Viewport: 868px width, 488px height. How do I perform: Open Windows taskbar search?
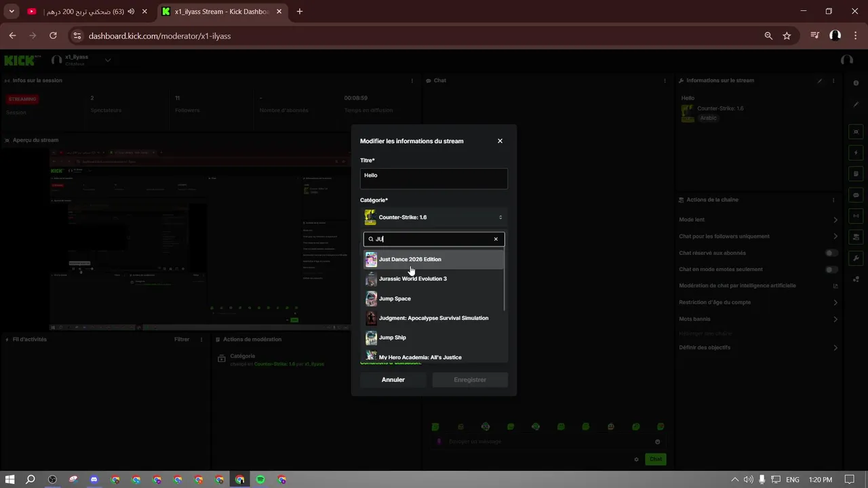[31, 479]
